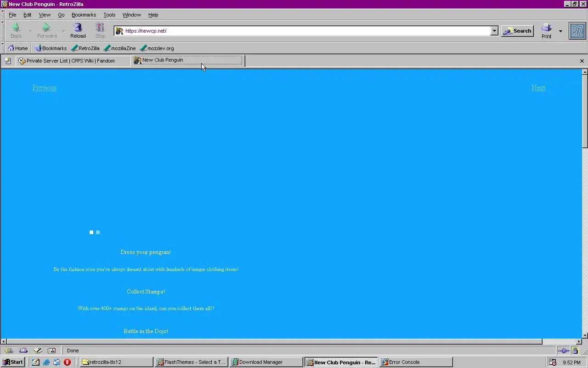This screenshot has height=368, width=588.
Task: Click the Search button beside the URL bar
Action: (x=517, y=31)
